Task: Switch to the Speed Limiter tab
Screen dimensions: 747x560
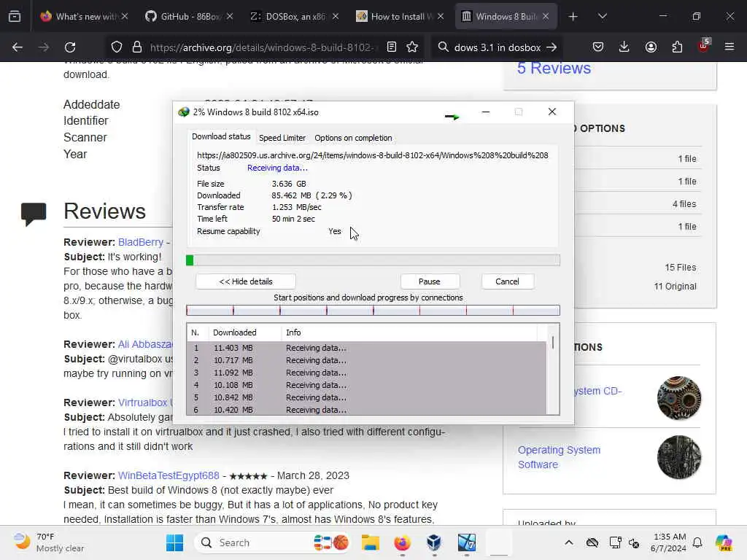Action: (x=282, y=138)
